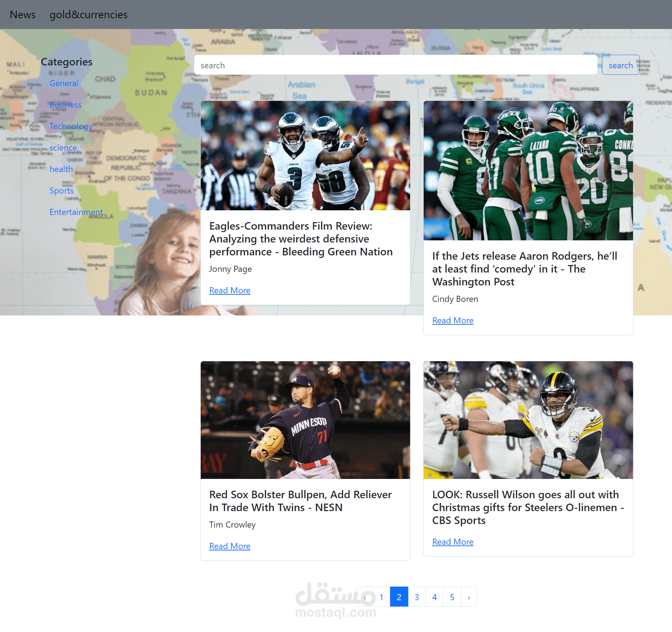
Task: Click the Categories heading
Action: pos(67,62)
